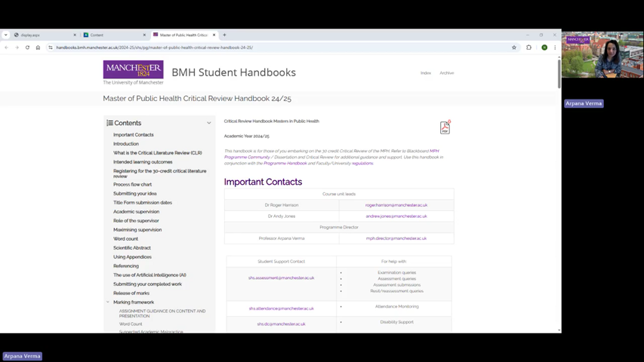Click the page vertical scrollbar
The width and height of the screenshot is (644, 362).
pyautogui.click(x=559, y=189)
